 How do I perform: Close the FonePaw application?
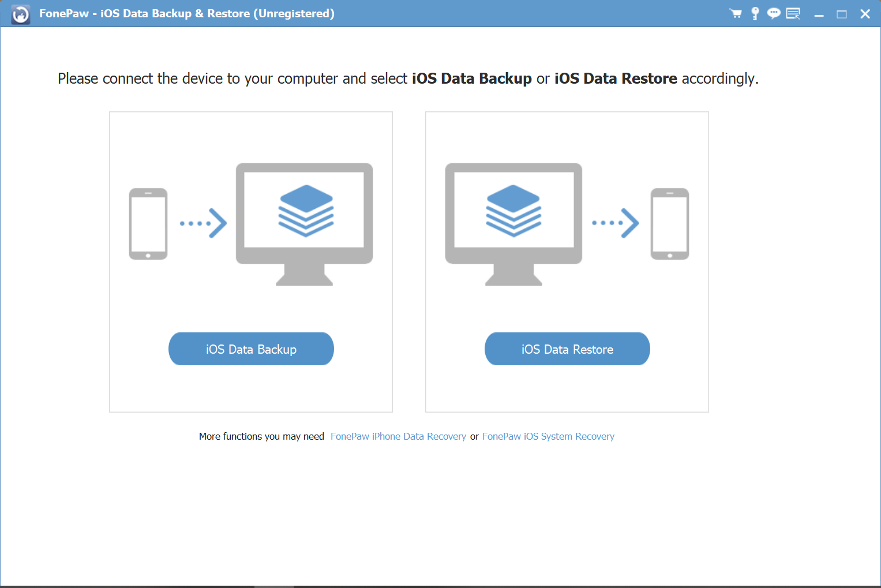pyautogui.click(x=864, y=13)
